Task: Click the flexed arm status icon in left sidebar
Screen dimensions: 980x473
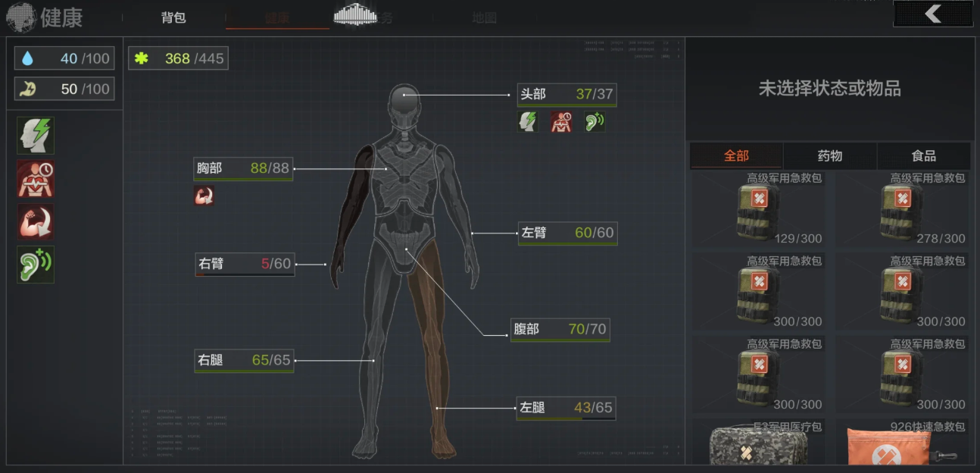Action: (36, 222)
